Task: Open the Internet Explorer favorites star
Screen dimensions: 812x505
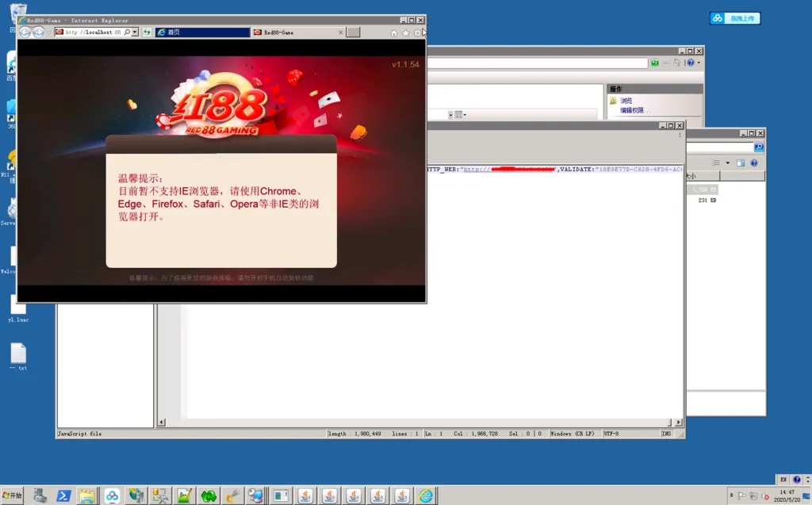Action: [x=406, y=33]
